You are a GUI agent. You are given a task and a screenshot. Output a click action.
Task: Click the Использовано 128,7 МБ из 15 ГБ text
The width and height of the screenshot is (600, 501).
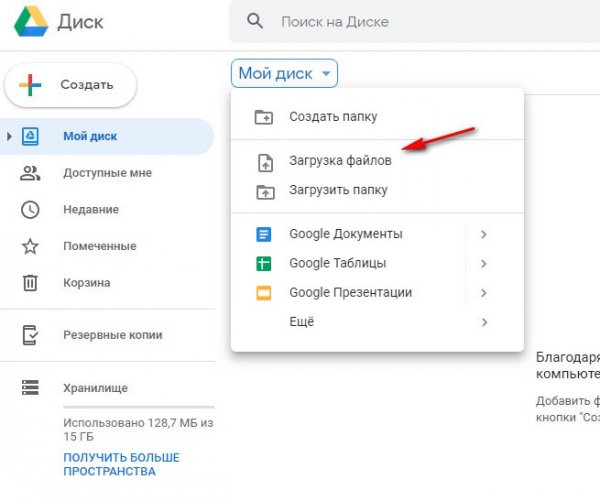point(138,429)
